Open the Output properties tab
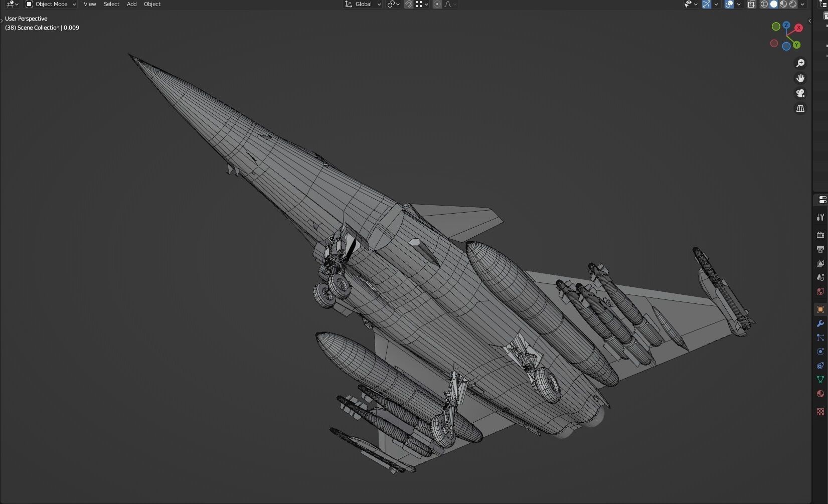The image size is (828, 504). [x=820, y=249]
